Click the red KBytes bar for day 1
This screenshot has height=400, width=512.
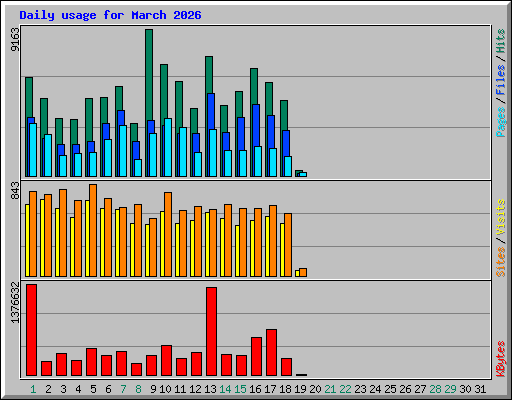[x=32, y=330]
